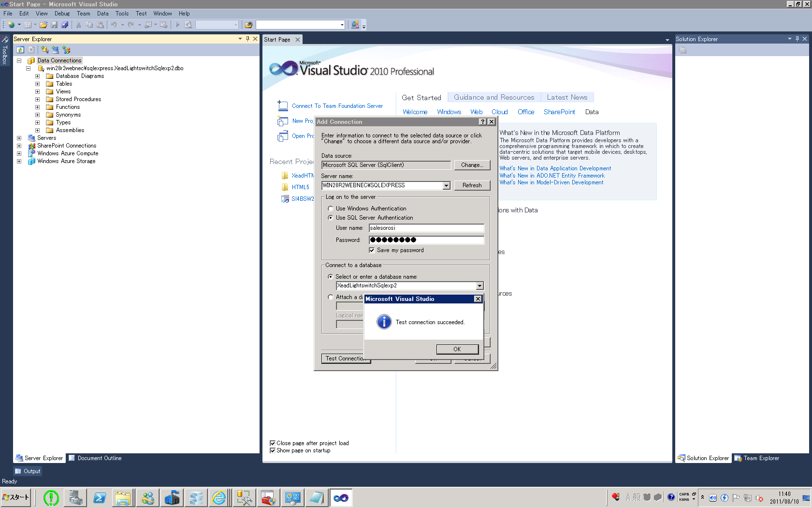Click the Extension Manager icon on toolbar
Image resolution: width=812 pixels, height=508 pixels.
coord(355,25)
